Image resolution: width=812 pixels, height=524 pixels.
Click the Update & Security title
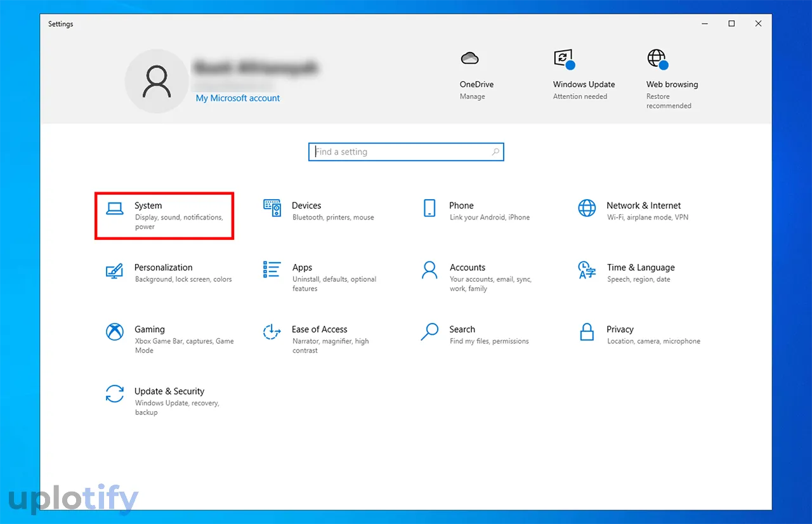tap(169, 391)
